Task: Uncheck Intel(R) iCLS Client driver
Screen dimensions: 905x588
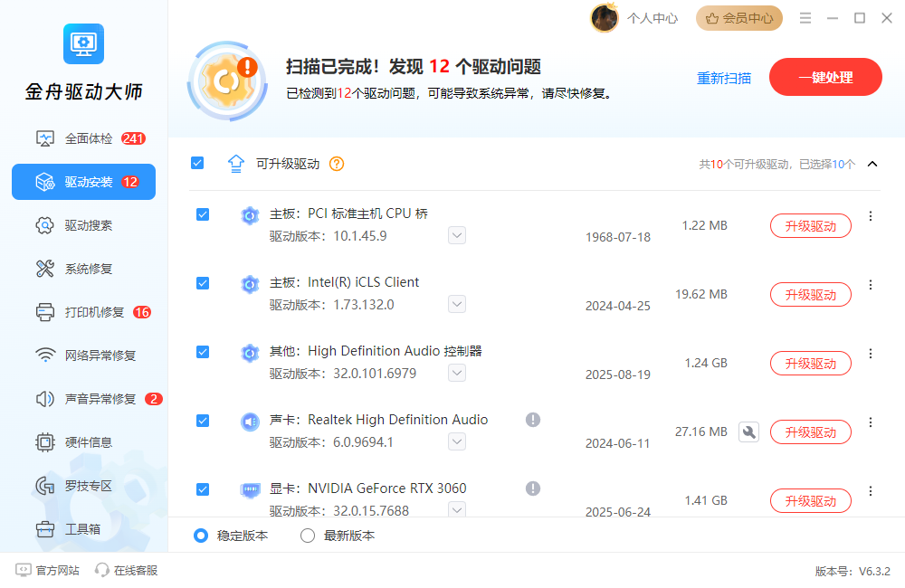Action: 203,283
